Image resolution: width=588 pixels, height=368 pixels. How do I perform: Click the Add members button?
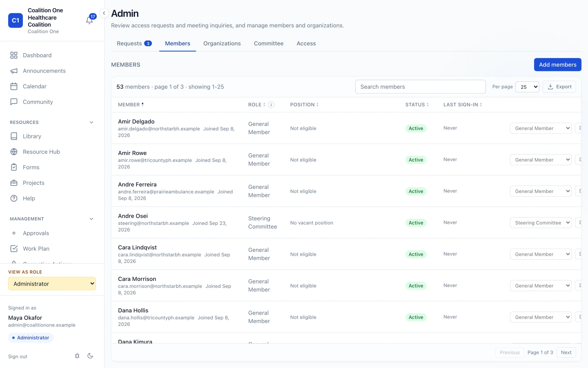click(558, 65)
